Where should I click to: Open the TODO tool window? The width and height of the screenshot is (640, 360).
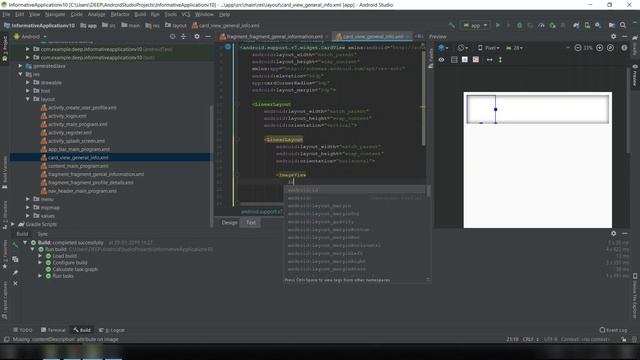(x=22, y=330)
